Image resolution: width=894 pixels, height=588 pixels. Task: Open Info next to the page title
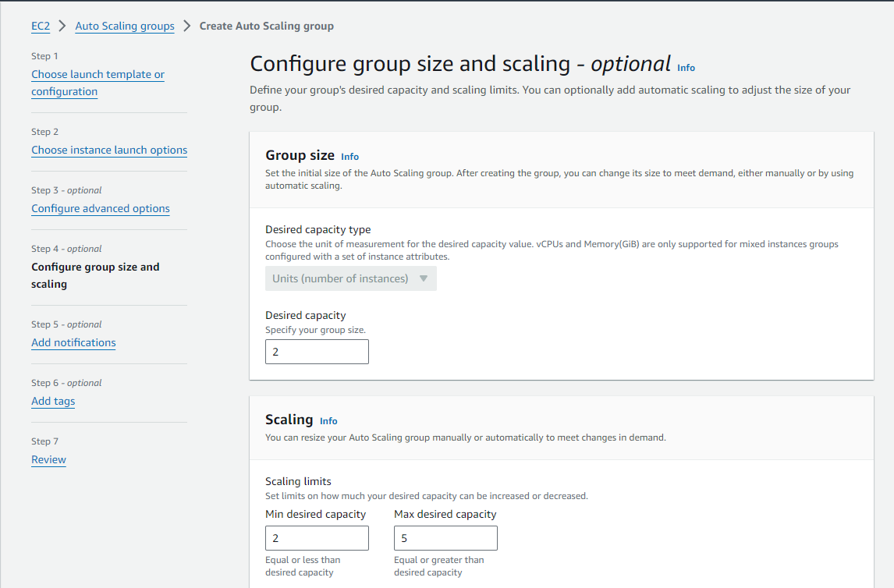pyautogui.click(x=686, y=68)
